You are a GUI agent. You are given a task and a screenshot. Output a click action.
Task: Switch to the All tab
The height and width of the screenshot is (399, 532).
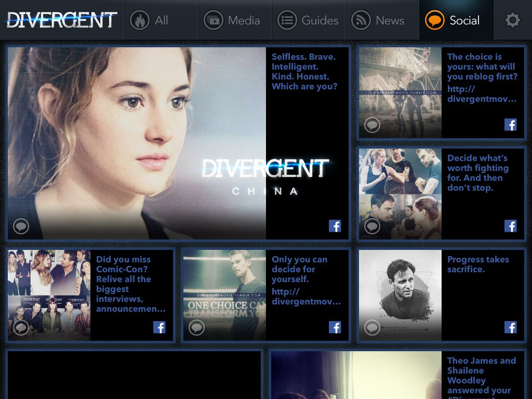tap(161, 20)
